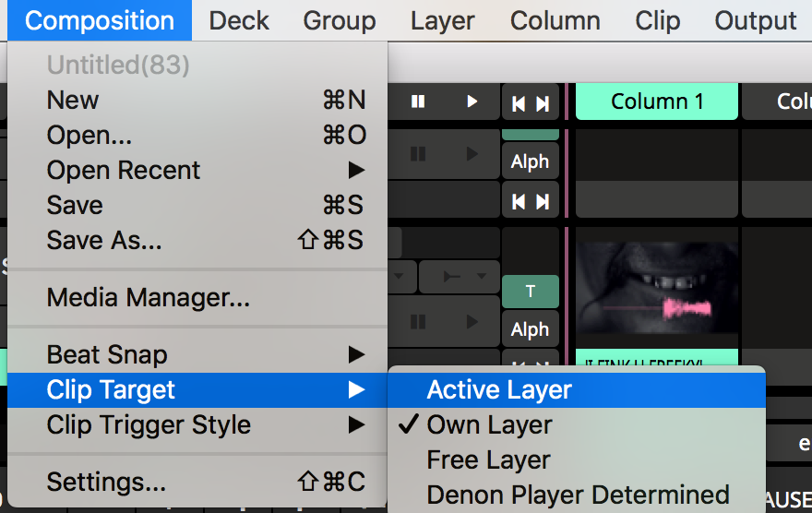Click the previous-clip arrow below upper Alph button

pos(519,200)
